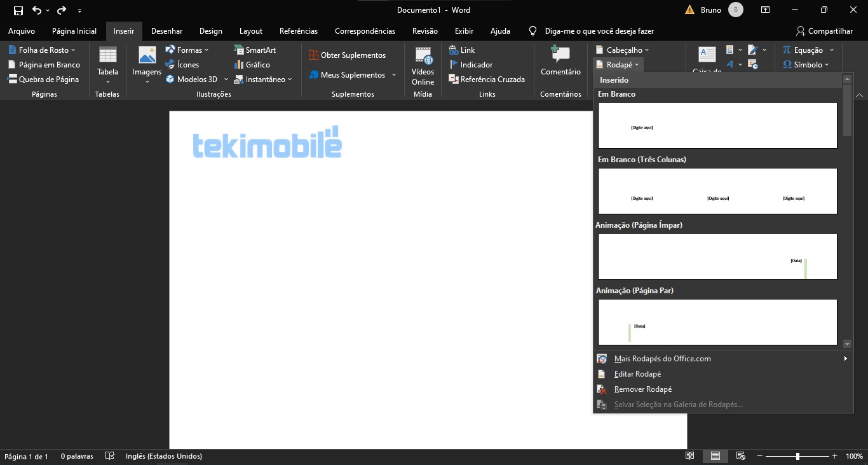Open the Símbolo dropdown

tap(806, 64)
